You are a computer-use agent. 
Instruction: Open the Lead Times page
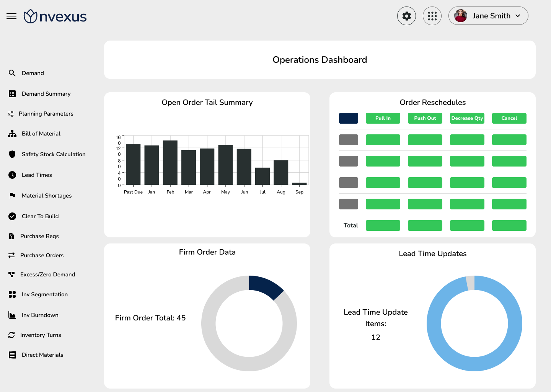point(37,175)
